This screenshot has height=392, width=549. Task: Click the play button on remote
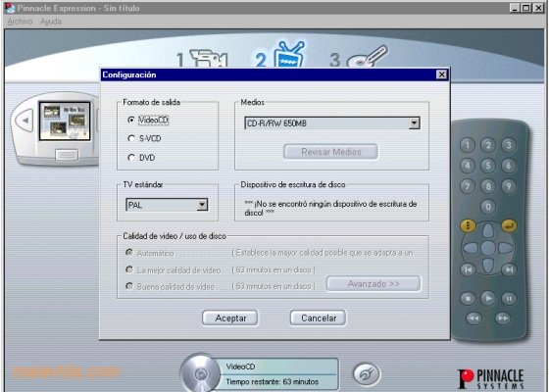pos(488,299)
